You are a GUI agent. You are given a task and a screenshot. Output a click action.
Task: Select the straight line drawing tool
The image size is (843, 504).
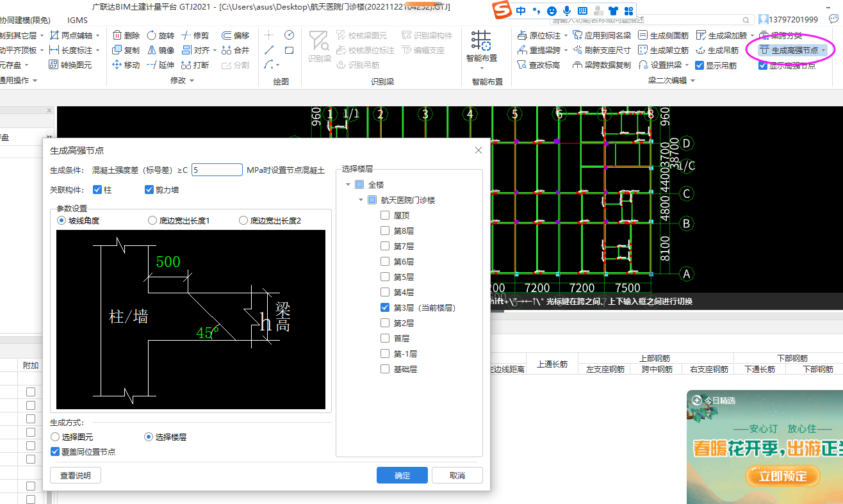coord(269,50)
